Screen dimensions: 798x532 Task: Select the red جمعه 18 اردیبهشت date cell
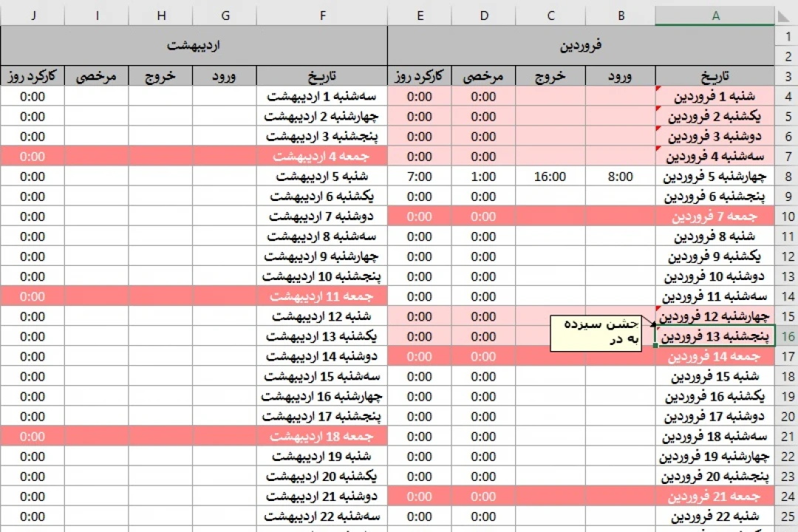point(322,436)
